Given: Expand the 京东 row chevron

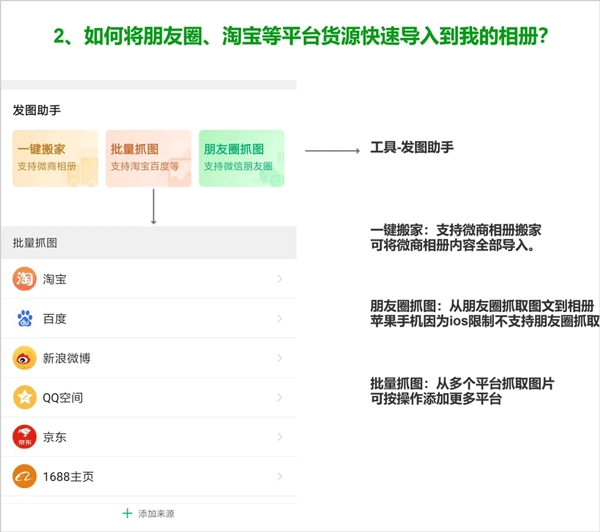Looking at the screenshot, I should tap(280, 437).
